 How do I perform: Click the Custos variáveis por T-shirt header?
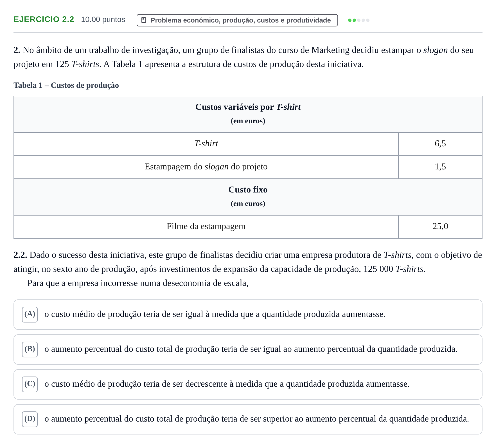pos(248,114)
